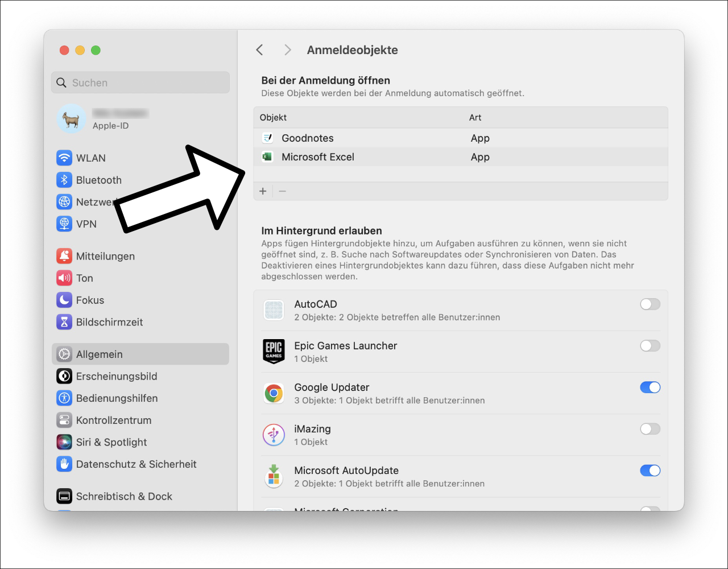Open Mitteilungen bell icon
The image size is (728, 569).
point(64,256)
